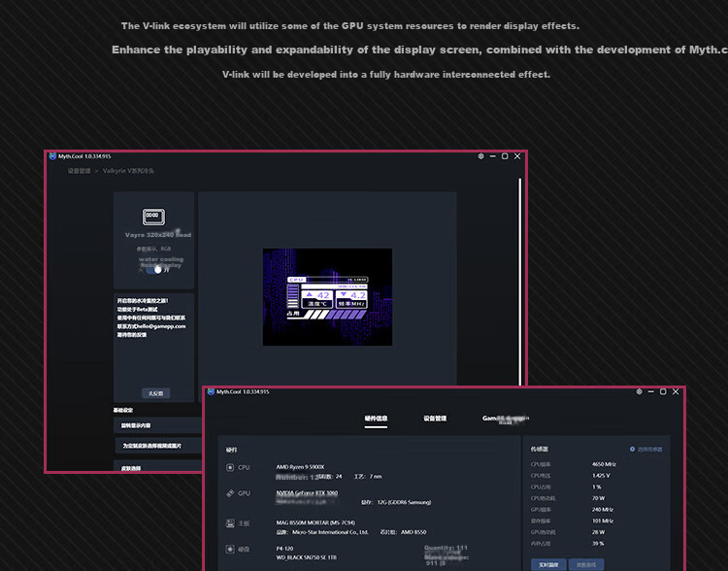Minimize the front Myth.Cool window
The height and width of the screenshot is (571, 728).
[x=651, y=391]
